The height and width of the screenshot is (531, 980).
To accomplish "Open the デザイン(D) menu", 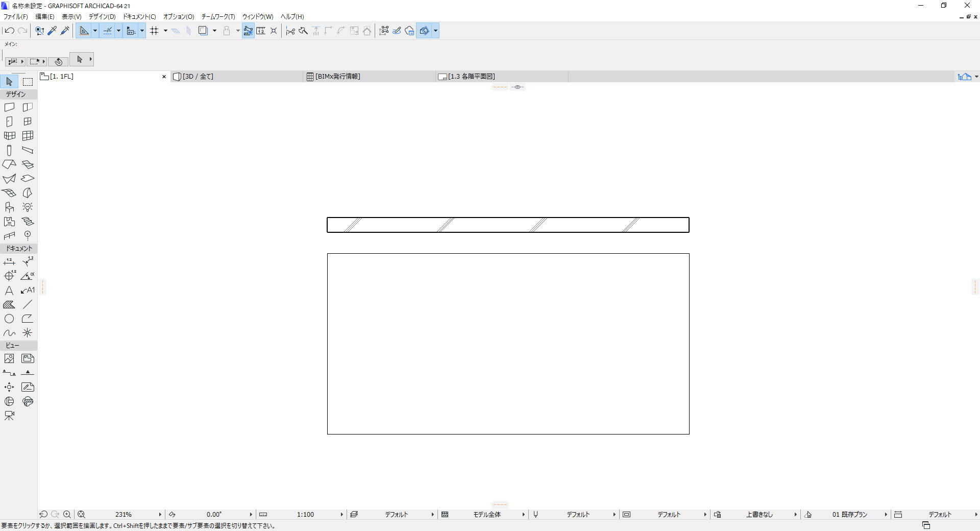I will point(102,17).
